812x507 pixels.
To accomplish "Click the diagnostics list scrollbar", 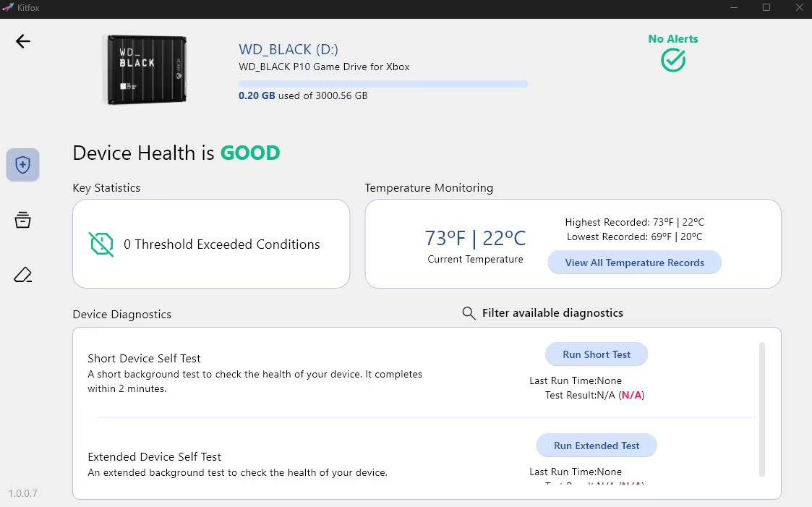I will coord(761,409).
